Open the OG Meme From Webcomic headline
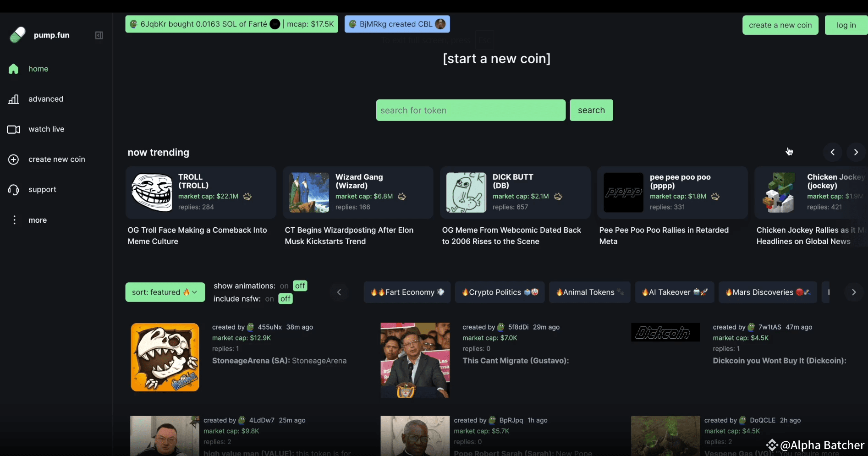Viewport: 868px width, 456px height. click(511, 236)
